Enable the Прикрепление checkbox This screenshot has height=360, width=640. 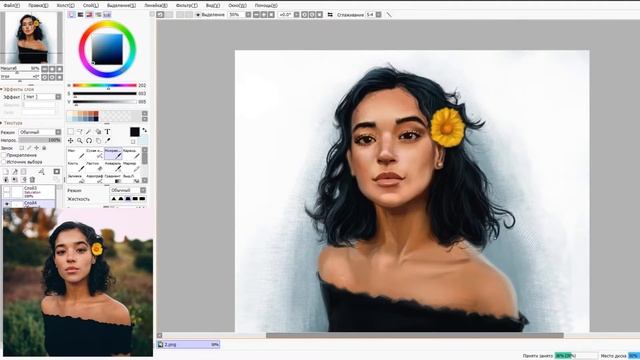click(4, 155)
